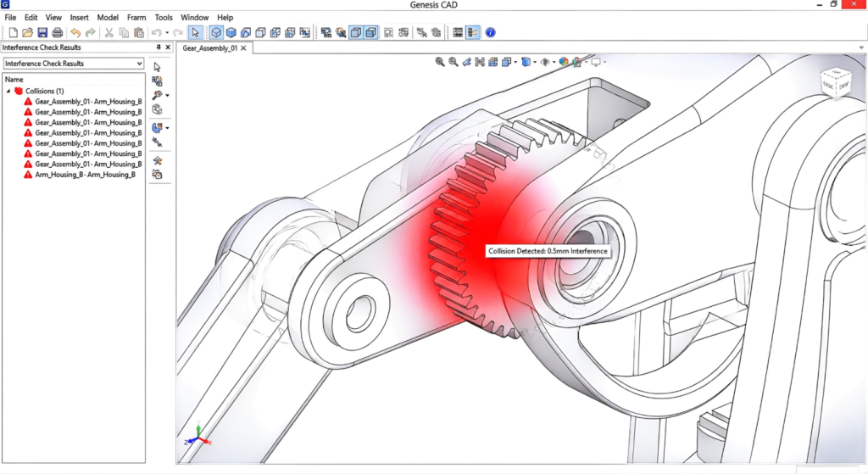This screenshot has width=868, height=474.
Task: Open the Insert menu
Action: point(79,17)
